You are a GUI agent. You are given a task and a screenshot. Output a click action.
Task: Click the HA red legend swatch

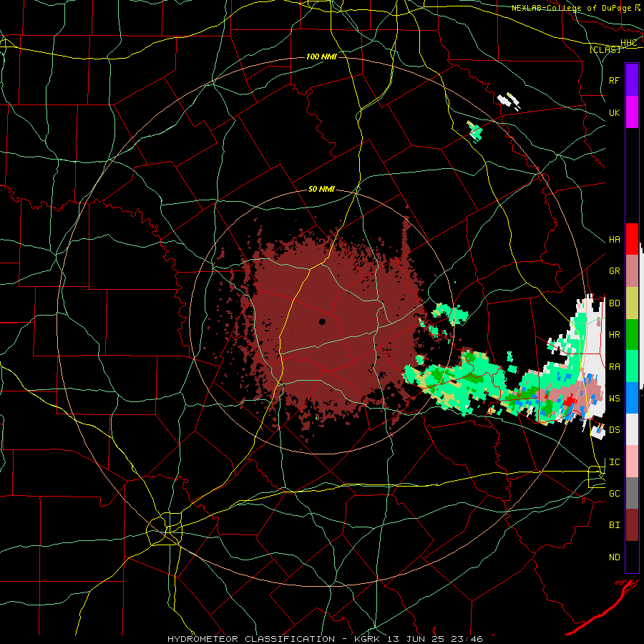click(x=632, y=239)
